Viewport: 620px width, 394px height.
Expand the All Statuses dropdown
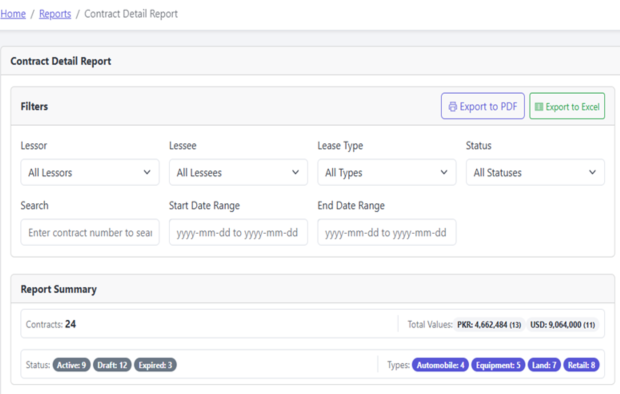pos(535,172)
